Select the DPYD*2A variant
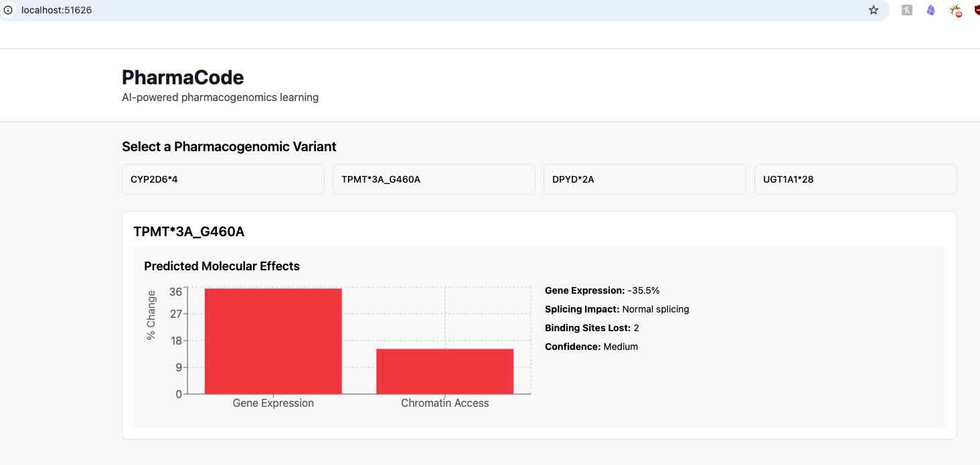This screenshot has height=465, width=980. click(645, 179)
